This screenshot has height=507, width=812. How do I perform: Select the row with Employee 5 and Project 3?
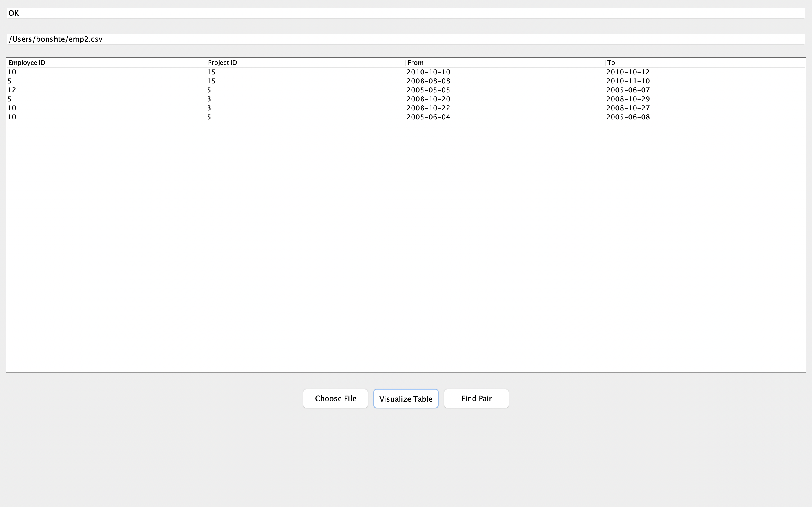click(x=201, y=99)
